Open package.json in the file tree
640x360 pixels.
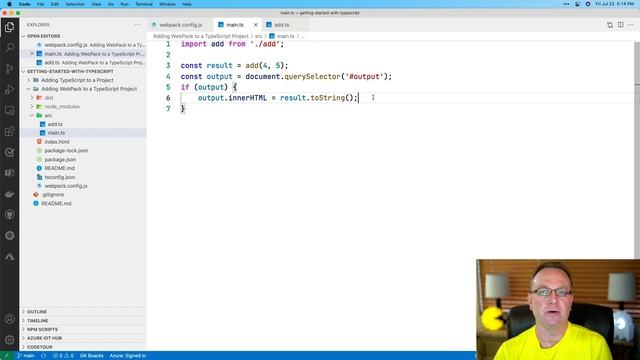pyautogui.click(x=60, y=160)
